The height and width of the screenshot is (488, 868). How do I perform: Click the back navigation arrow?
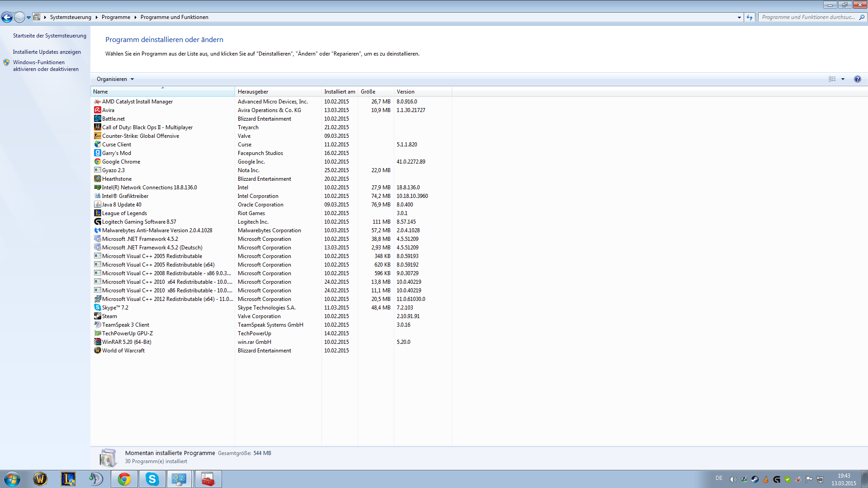[x=7, y=17]
